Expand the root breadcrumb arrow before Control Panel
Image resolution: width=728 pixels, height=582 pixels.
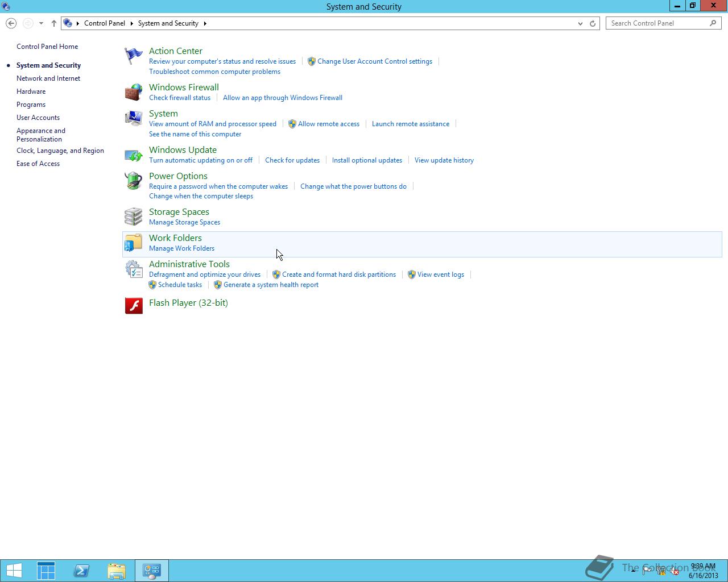click(78, 23)
